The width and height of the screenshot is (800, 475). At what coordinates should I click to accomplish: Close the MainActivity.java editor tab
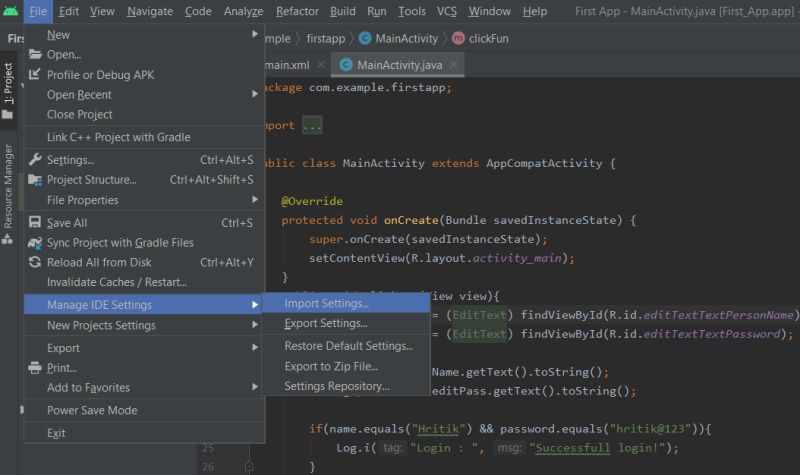click(x=454, y=64)
